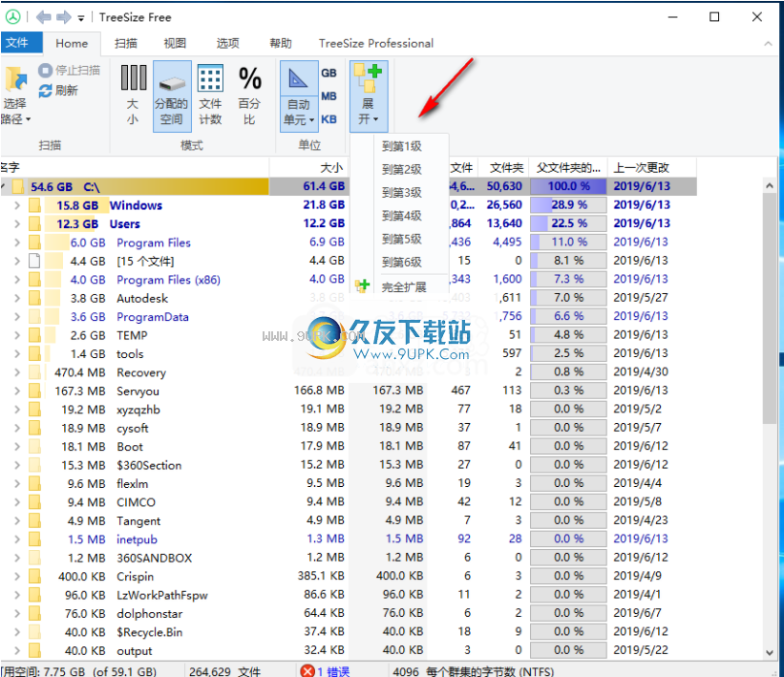Set the unit to MB
Image resolution: width=784 pixels, height=677 pixels.
(328, 96)
